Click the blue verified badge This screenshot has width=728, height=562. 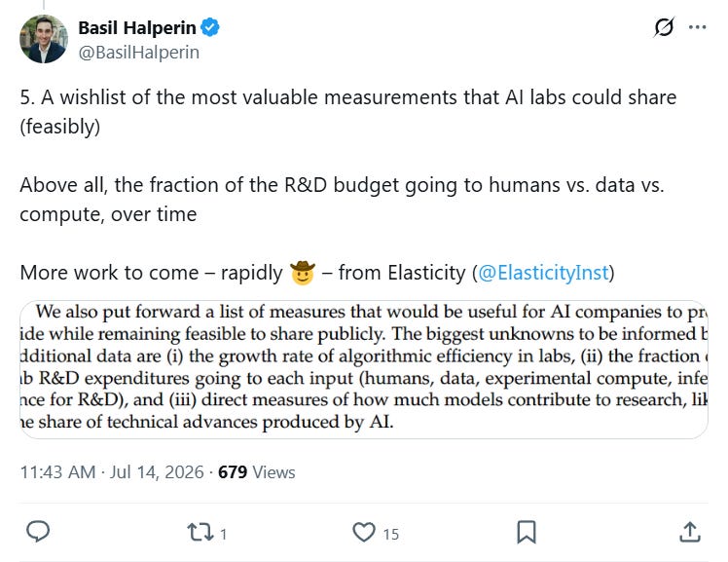tap(210, 27)
